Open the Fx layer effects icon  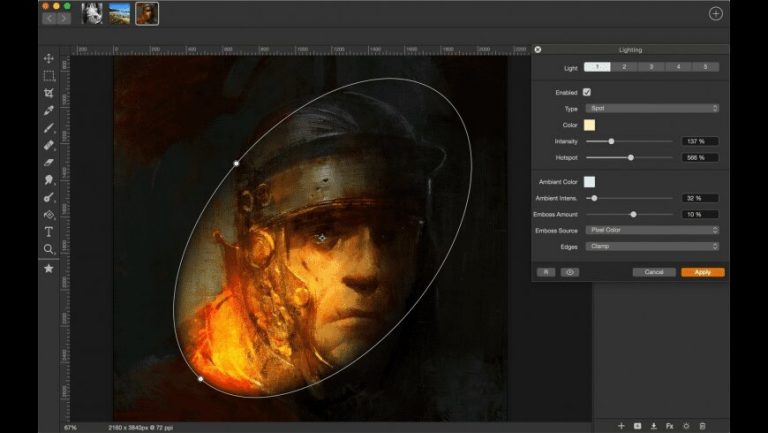(670, 426)
